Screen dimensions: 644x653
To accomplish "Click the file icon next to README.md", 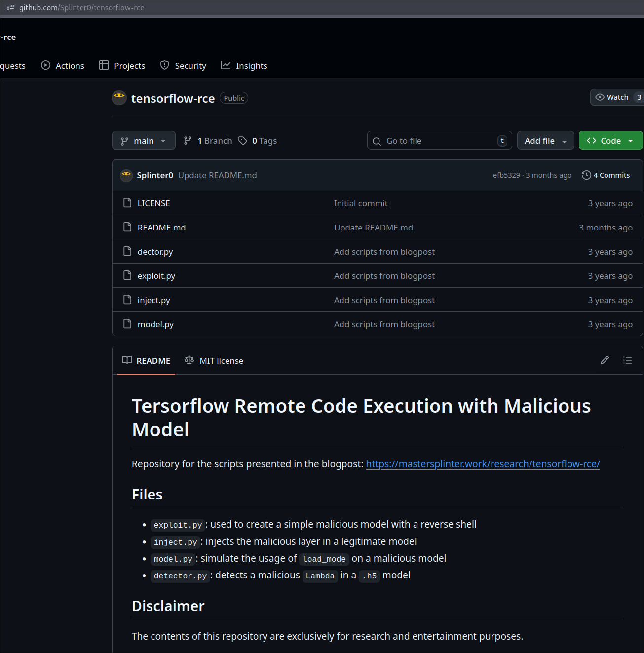I will point(127,227).
